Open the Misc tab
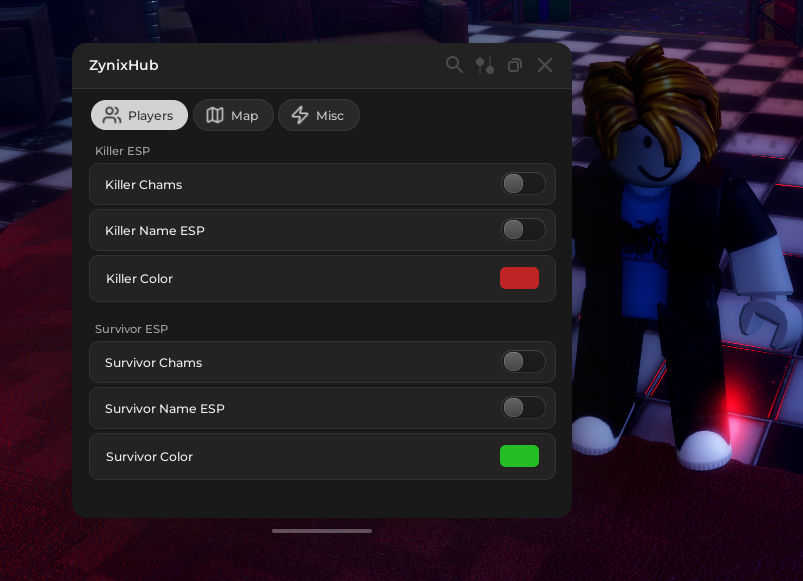 (x=319, y=115)
